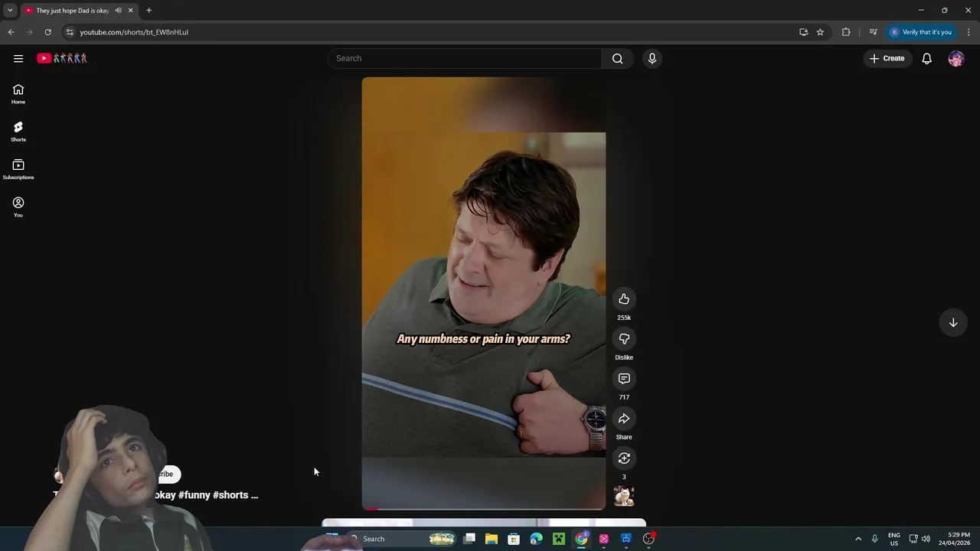Open the comments panel (717)

(x=624, y=379)
